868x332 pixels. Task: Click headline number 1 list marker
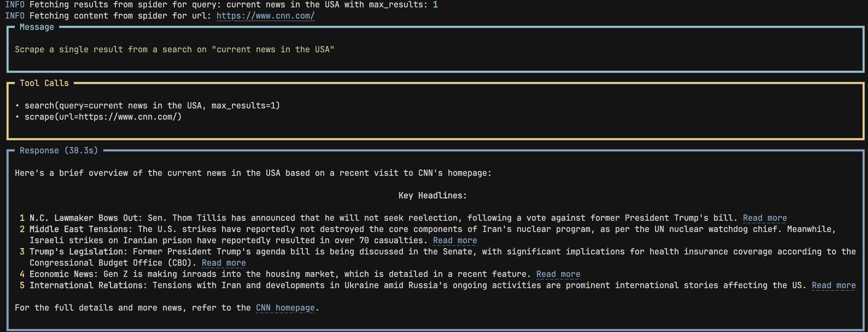point(22,218)
